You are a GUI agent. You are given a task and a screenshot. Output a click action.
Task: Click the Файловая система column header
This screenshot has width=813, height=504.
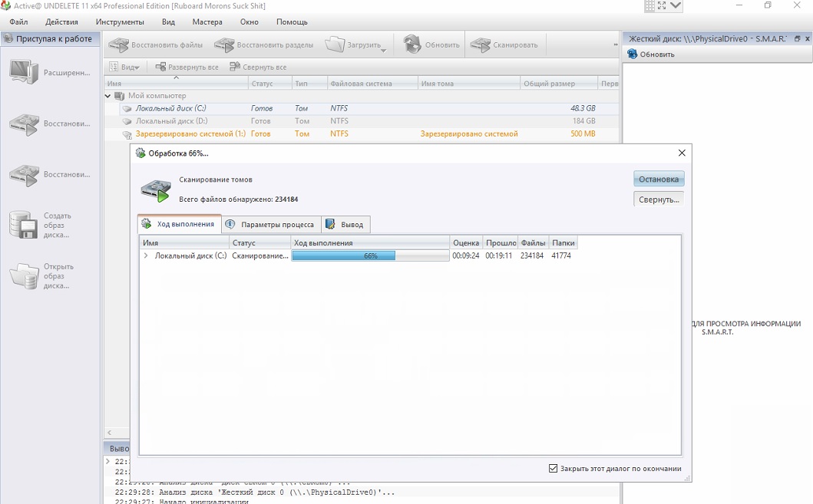[372, 84]
